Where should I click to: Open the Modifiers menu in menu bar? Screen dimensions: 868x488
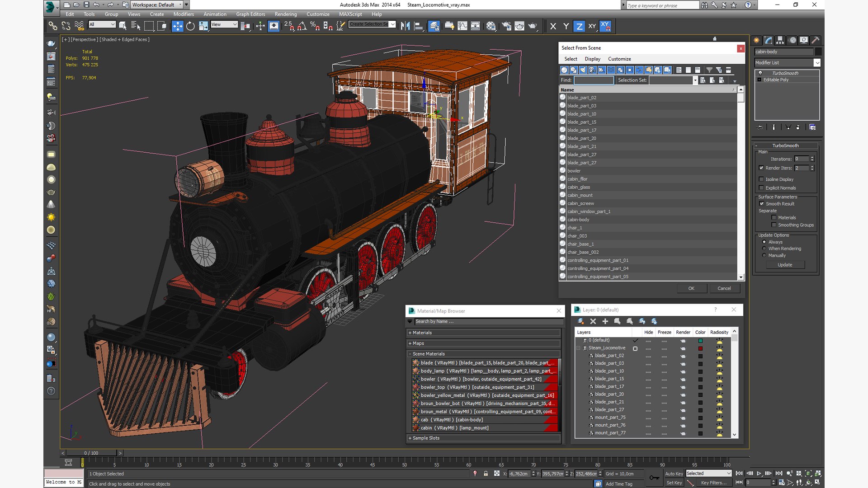183,13
